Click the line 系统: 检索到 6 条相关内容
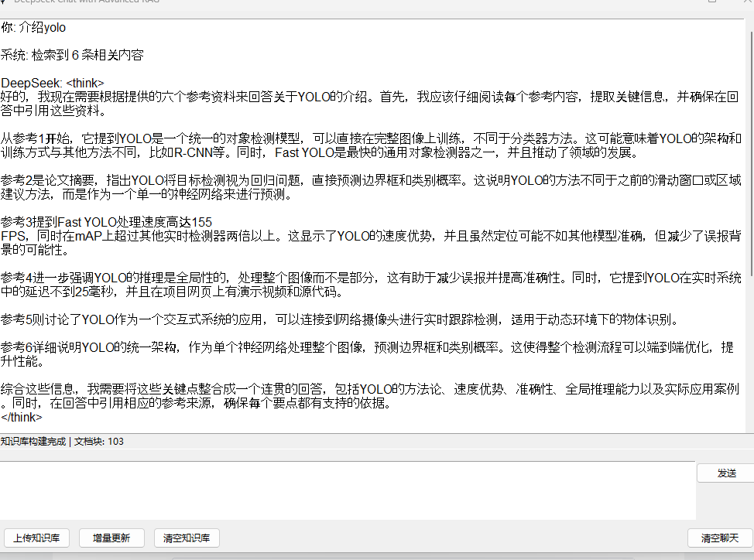Viewport: 754px width, 560px height. [72, 55]
